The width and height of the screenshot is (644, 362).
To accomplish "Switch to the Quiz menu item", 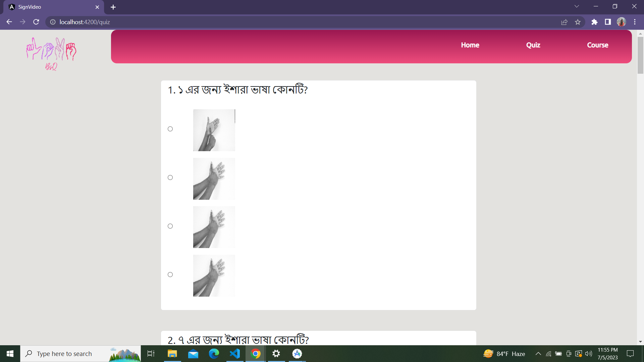I will pos(533,45).
